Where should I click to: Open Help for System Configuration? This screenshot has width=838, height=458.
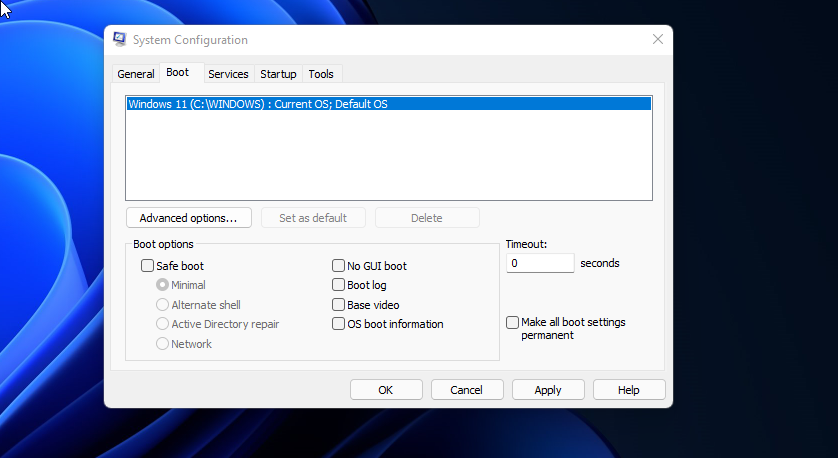point(629,390)
